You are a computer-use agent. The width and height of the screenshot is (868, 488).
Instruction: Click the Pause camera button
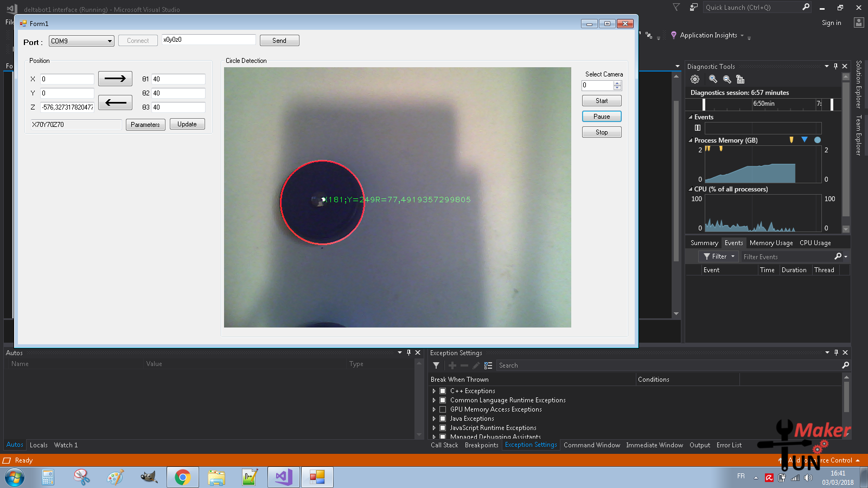pos(602,117)
